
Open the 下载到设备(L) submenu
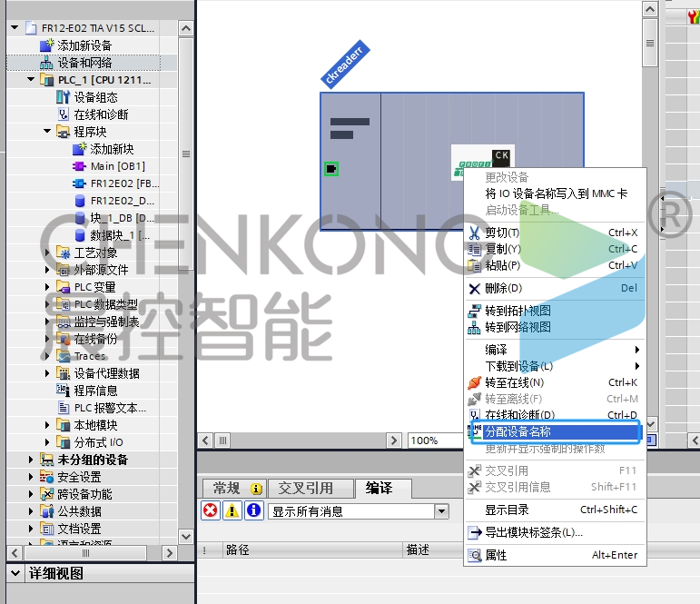556,366
